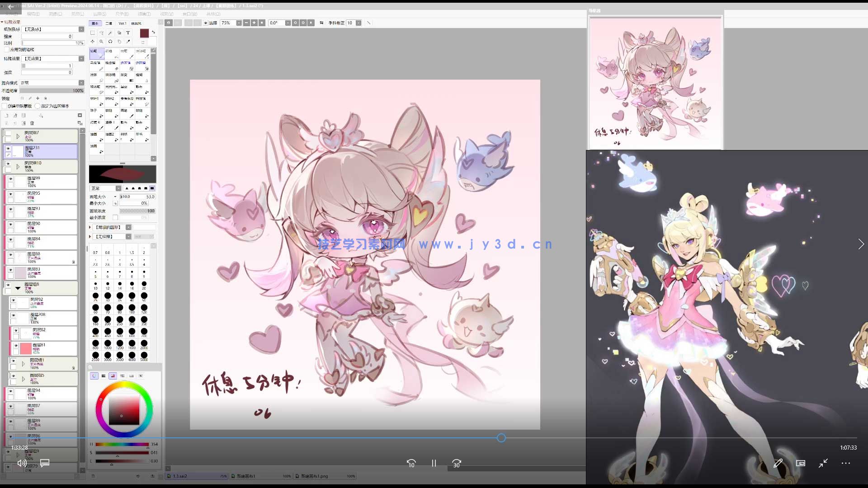The height and width of the screenshot is (488, 868).
Task: Click the foreground dark red color swatch
Action: pos(144,33)
